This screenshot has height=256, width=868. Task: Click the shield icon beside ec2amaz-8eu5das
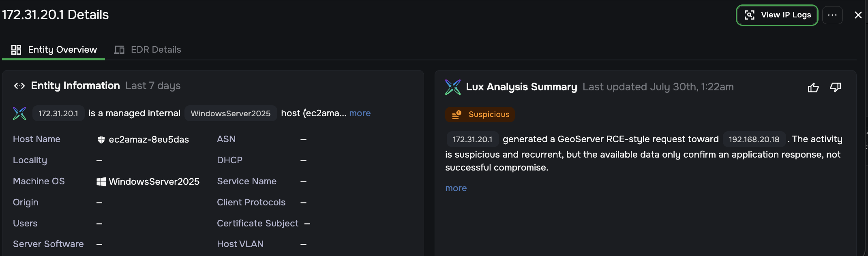[x=101, y=140]
